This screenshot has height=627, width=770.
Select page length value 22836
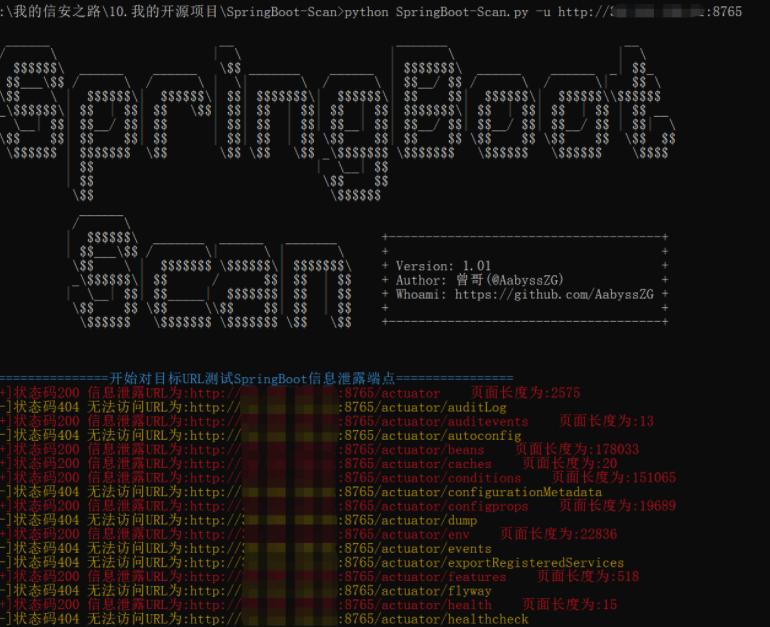[x=599, y=534]
